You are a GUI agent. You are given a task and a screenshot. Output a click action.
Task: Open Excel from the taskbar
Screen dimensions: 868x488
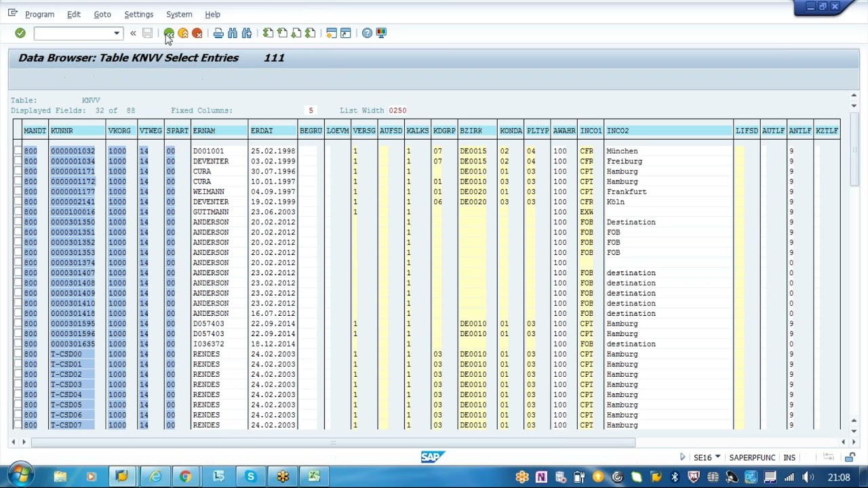(314, 476)
